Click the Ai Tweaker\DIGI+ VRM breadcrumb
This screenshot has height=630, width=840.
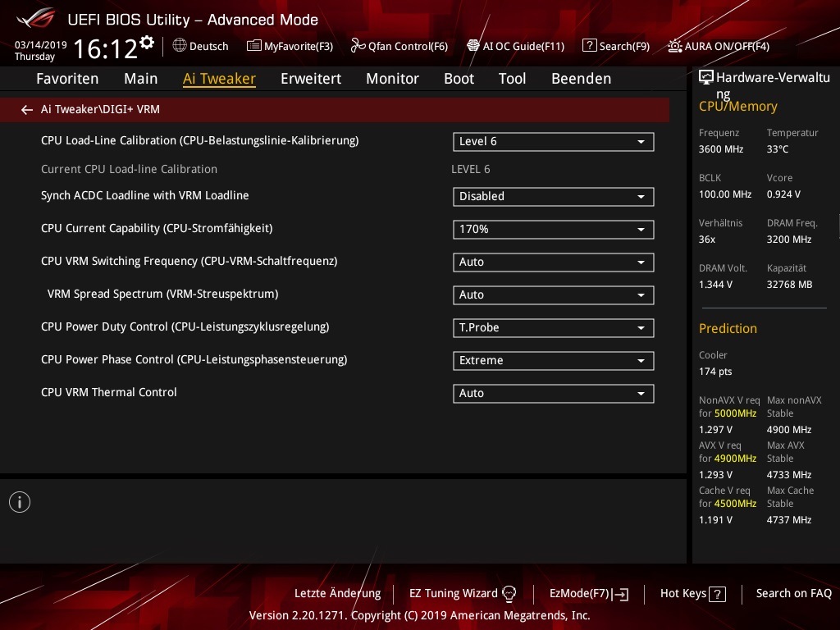pos(100,109)
